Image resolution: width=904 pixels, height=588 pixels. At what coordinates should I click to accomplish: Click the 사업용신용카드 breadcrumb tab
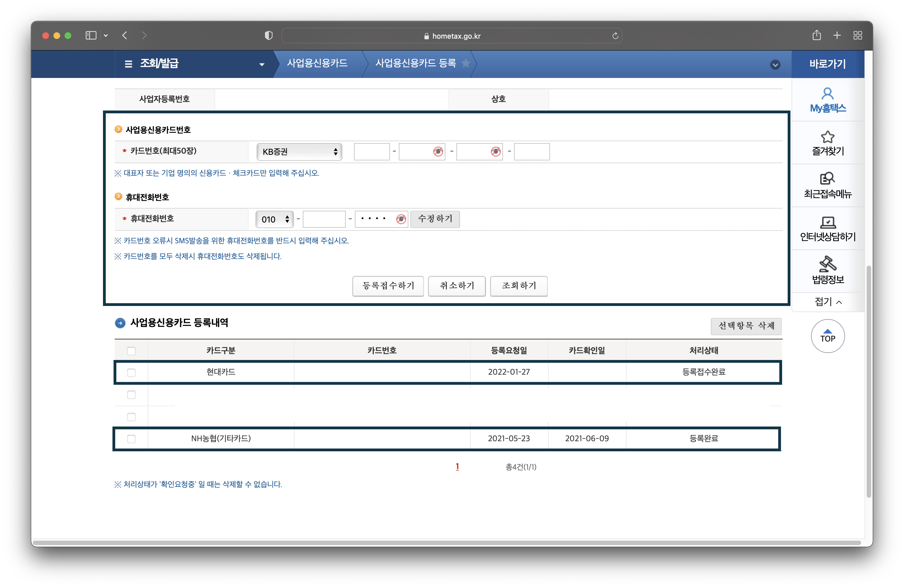(317, 63)
